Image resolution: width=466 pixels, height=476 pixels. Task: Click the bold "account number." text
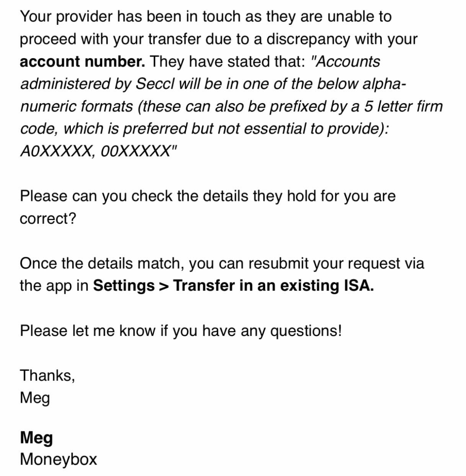tap(82, 62)
